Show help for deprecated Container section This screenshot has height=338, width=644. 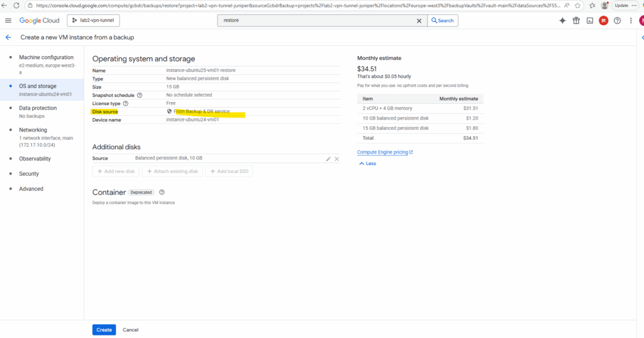click(162, 193)
